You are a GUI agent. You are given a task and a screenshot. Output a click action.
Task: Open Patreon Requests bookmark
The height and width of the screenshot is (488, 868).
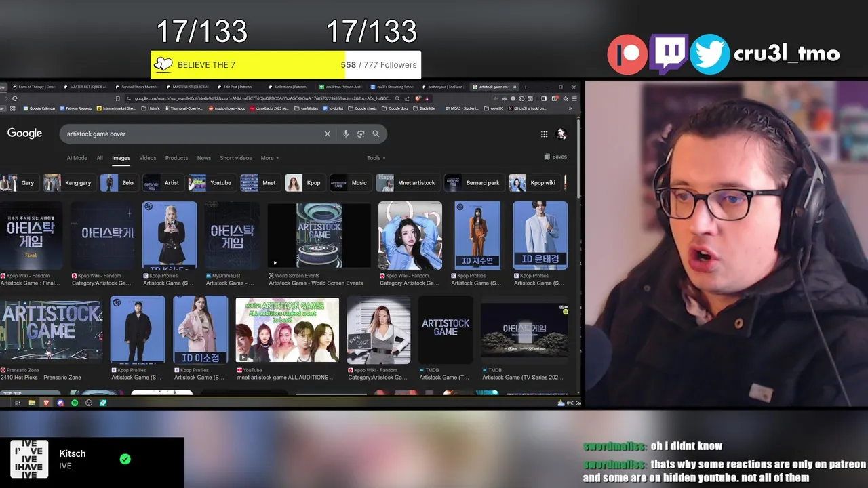tap(76, 108)
